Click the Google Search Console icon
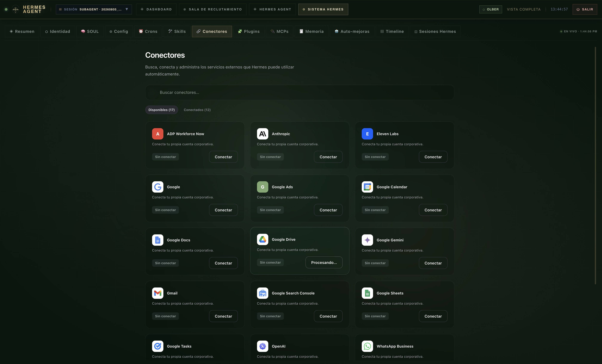Viewport: 602px width, 364px height. pos(262,293)
